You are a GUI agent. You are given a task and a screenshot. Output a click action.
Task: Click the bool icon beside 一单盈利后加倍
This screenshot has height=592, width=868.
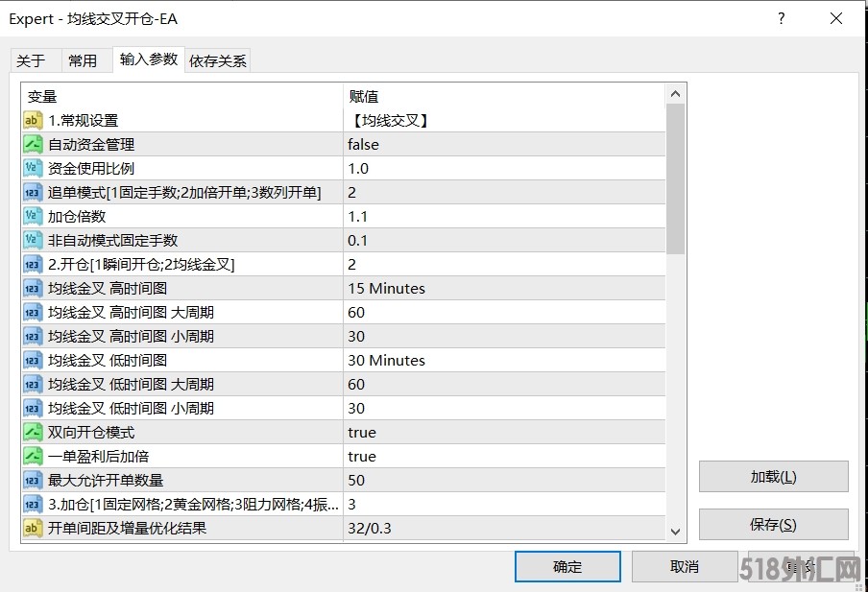pos(33,456)
